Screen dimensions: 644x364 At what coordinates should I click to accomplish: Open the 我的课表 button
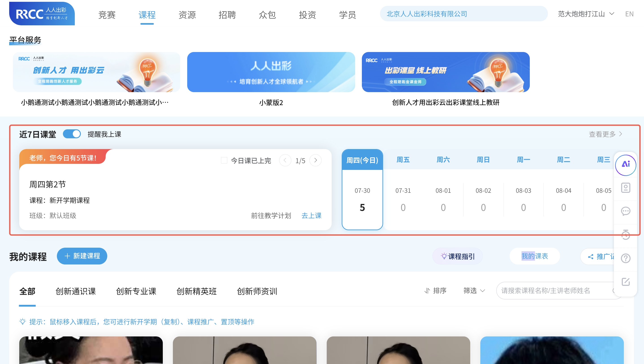pyautogui.click(x=535, y=256)
